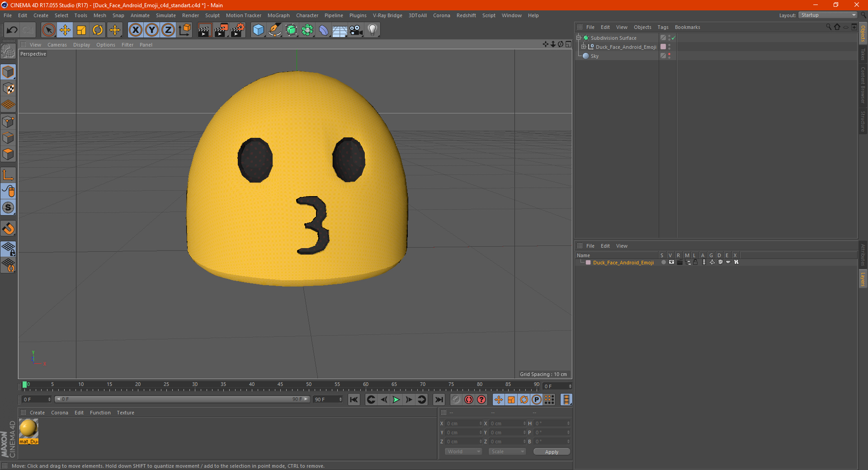The image size is (868, 470).
Task: Open the V-Ray Bridge menu
Action: point(387,15)
